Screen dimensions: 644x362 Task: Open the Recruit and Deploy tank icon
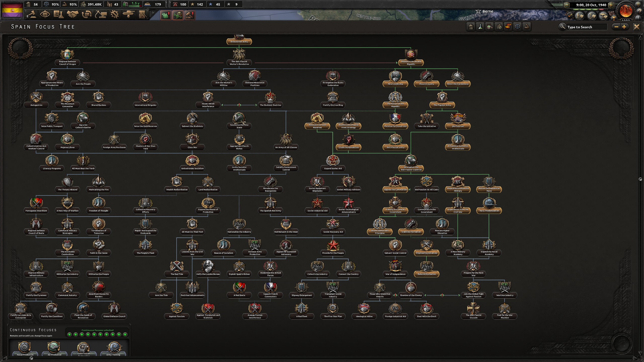(x=128, y=14)
